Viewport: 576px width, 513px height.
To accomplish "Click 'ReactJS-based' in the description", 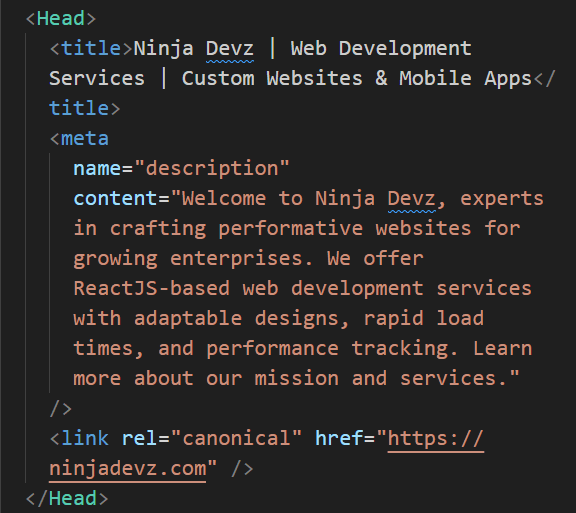I will click(x=152, y=288).
